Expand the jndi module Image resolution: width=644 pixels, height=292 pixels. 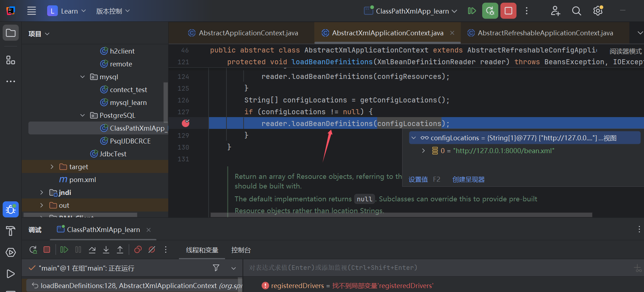pyautogui.click(x=42, y=192)
